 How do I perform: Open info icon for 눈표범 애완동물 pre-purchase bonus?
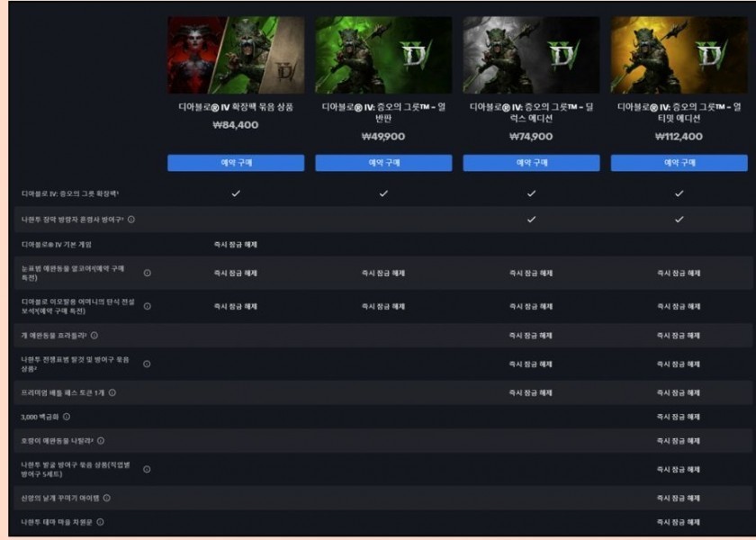[x=147, y=273]
